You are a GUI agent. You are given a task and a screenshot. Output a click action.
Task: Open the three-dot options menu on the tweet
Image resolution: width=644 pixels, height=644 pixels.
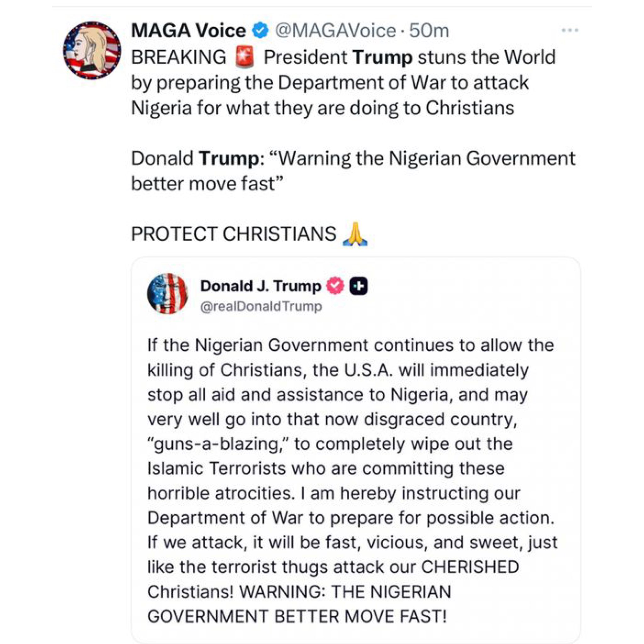point(570,30)
